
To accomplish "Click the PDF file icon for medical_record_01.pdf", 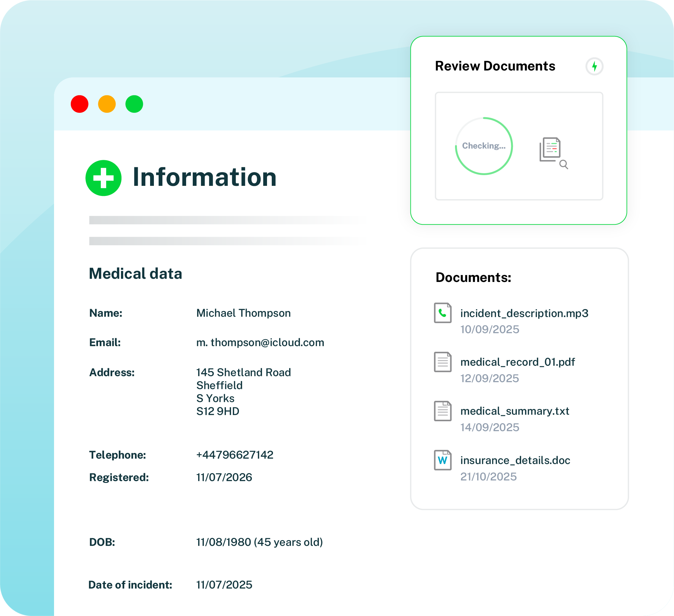I will 443,362.
